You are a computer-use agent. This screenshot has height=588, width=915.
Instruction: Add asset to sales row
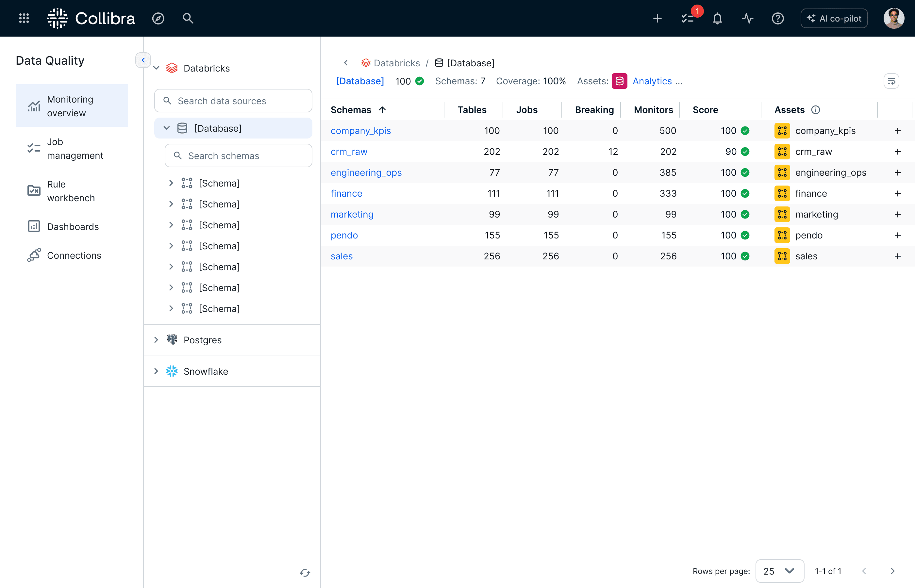[x=897, y=256]
